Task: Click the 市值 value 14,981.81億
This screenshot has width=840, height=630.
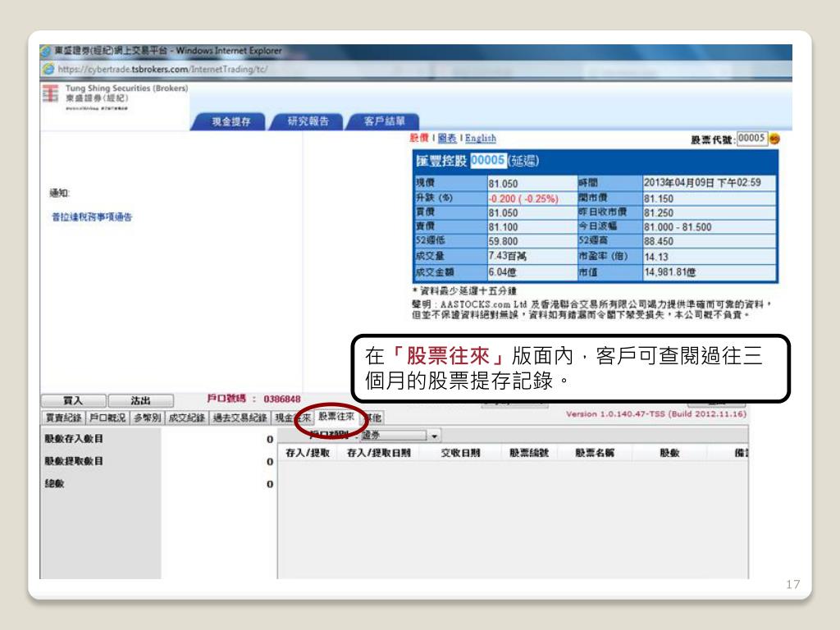Action: click(x=669, y=272)
